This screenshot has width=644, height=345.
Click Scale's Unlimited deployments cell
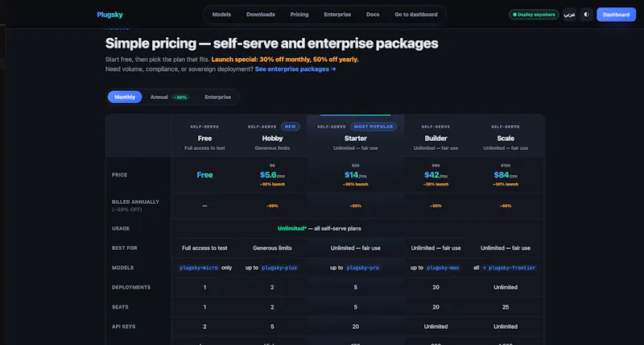(x=506, y=288)
